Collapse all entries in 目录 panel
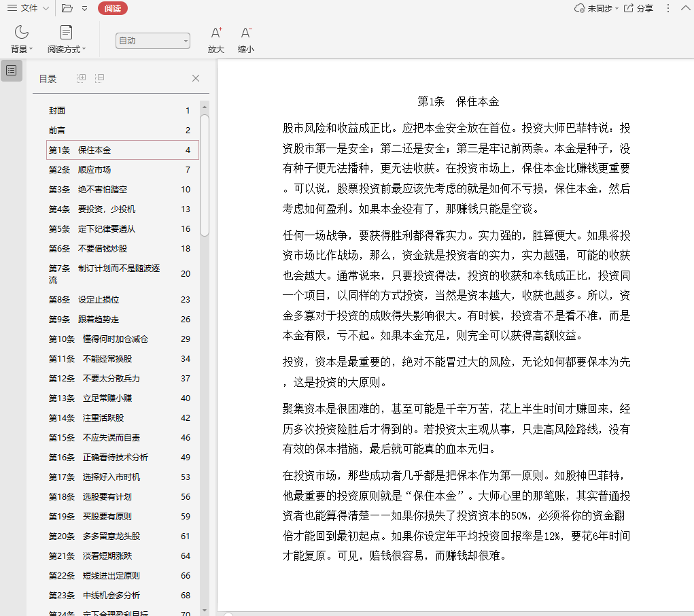The image size is (694, 616). [x=100, y=78]
